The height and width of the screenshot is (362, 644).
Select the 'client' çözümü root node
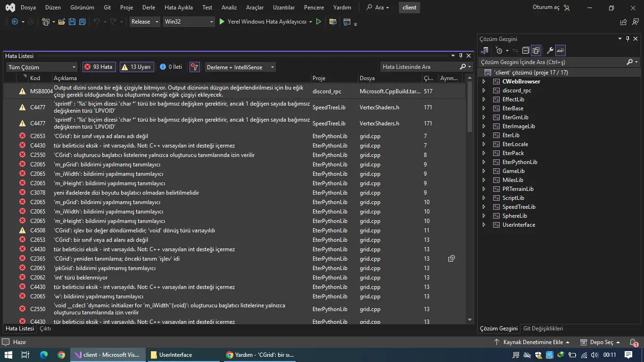click(x=531, y=73)
